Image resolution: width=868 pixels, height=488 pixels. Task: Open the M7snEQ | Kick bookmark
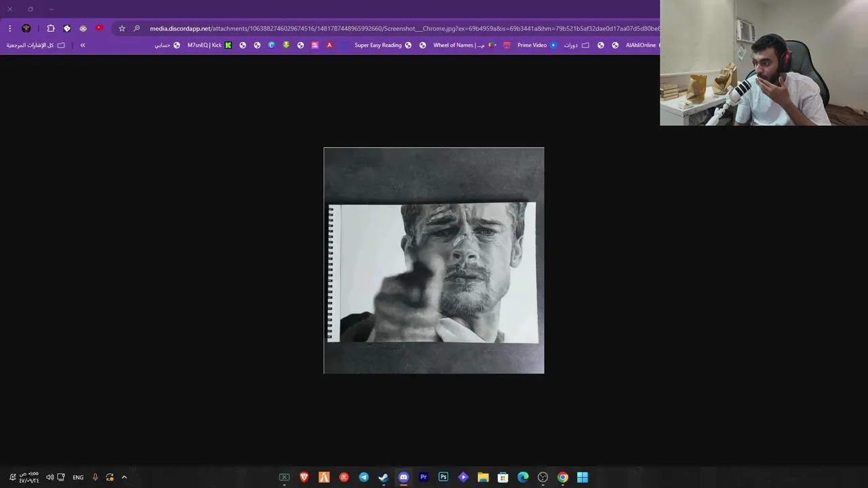210,45
